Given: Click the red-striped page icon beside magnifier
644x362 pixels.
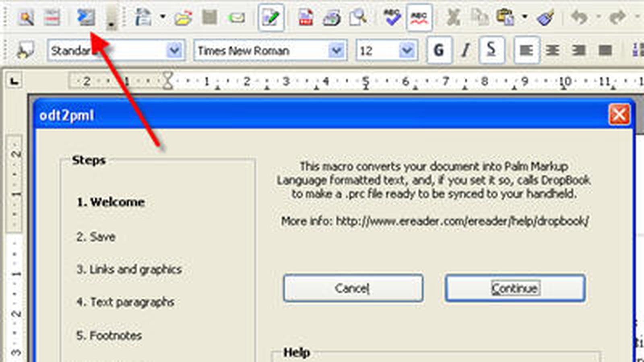Looking at the screenshot, I should 52,18.
